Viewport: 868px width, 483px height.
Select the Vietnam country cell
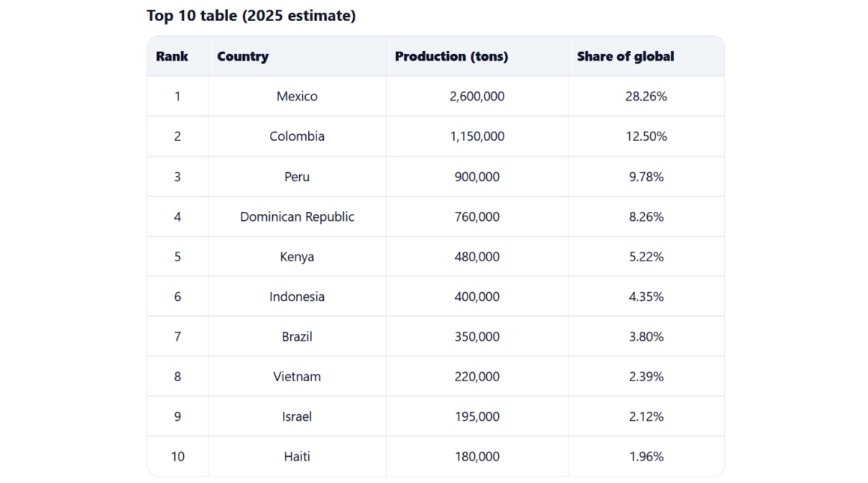pos(297,377)
